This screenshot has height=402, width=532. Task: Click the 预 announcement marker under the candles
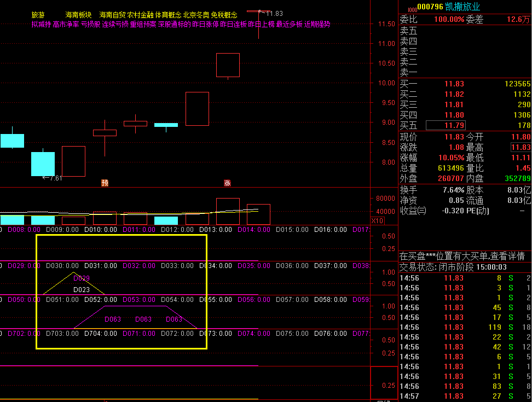[x=105, y=183]
